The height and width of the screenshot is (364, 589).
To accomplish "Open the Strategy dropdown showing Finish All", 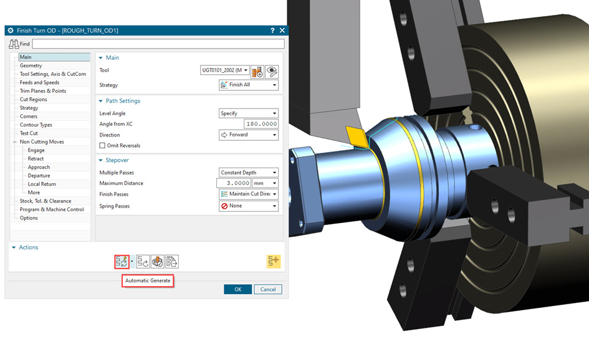I will 248,85.
